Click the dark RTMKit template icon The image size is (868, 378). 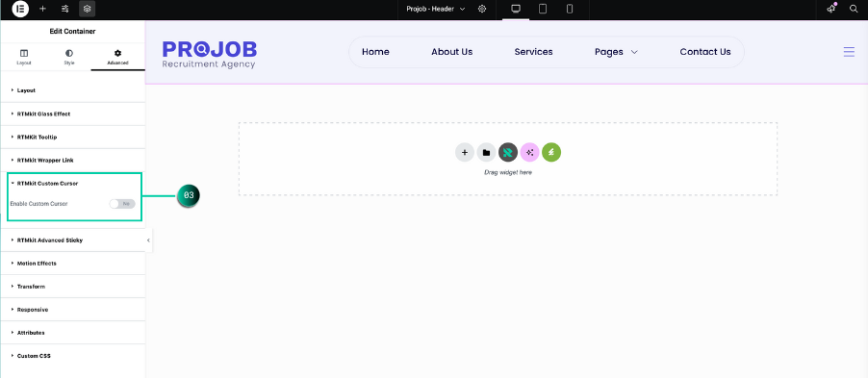(x=508, y=152)
